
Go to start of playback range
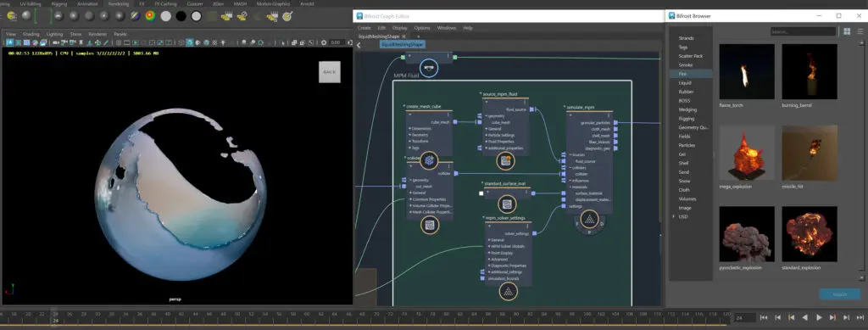pos(764,318)
